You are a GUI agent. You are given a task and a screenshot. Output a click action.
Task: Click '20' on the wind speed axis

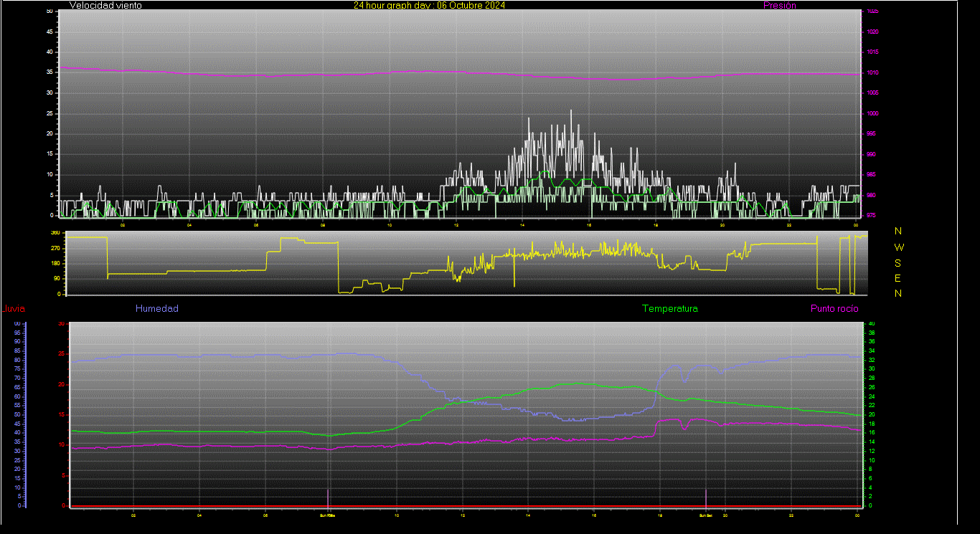click(50, 134)
